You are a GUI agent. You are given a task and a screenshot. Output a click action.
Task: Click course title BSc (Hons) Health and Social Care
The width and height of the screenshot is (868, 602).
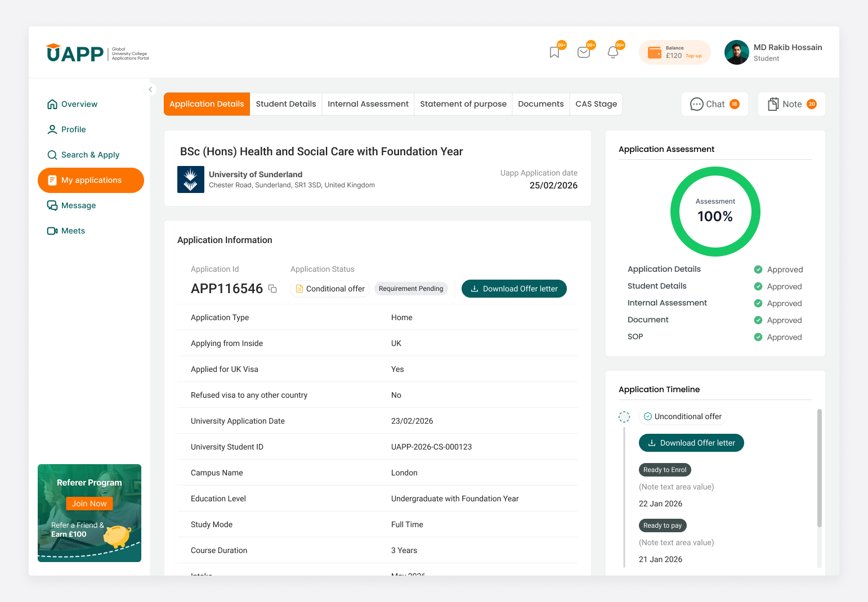pyautogui.click(x=321, y=151)
